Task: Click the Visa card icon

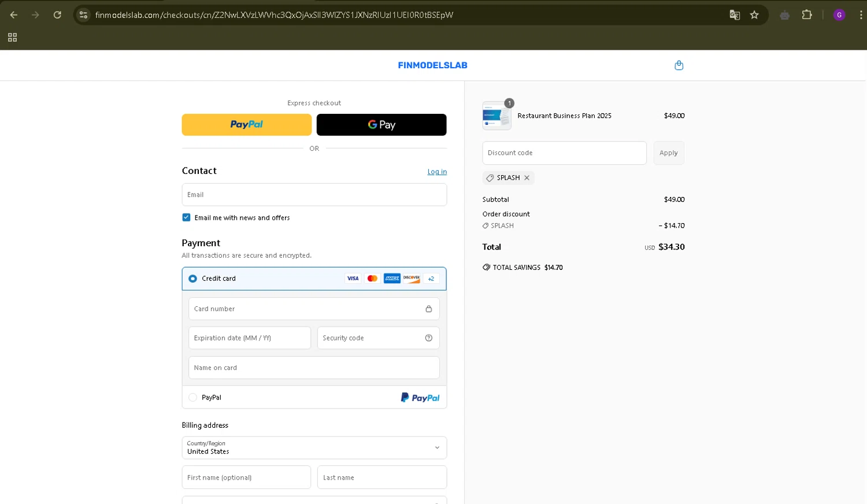Action: tap(353, 279)
